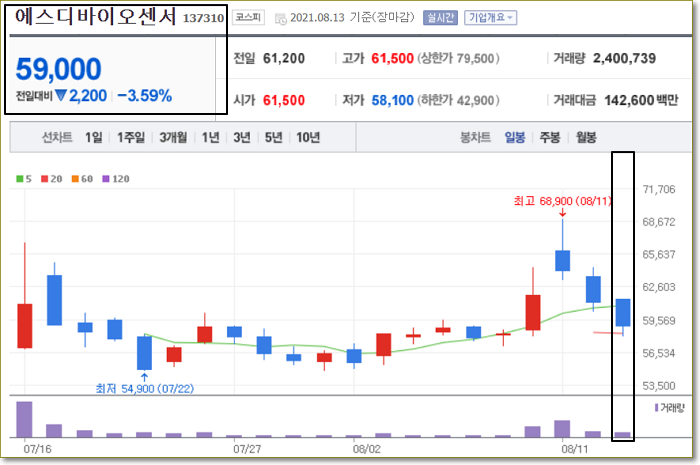This screenshot has width=700, height=465.
Task: Click the previous close value 61,200
Action: click(284, 58)
